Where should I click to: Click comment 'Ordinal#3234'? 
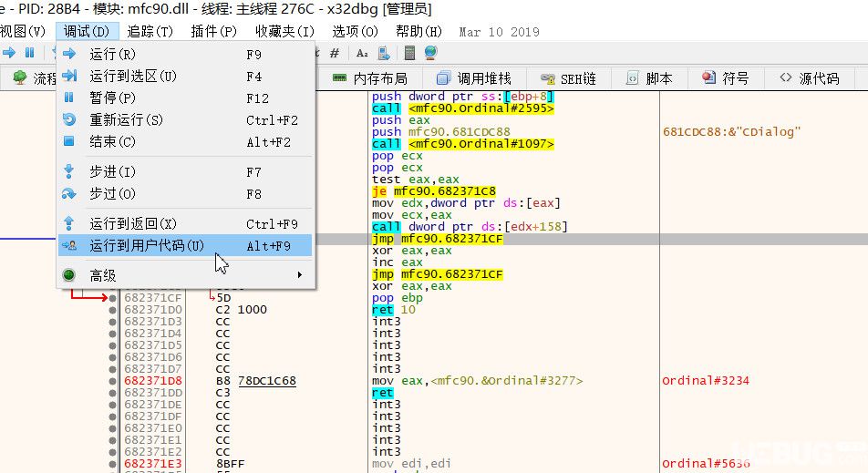706,381
